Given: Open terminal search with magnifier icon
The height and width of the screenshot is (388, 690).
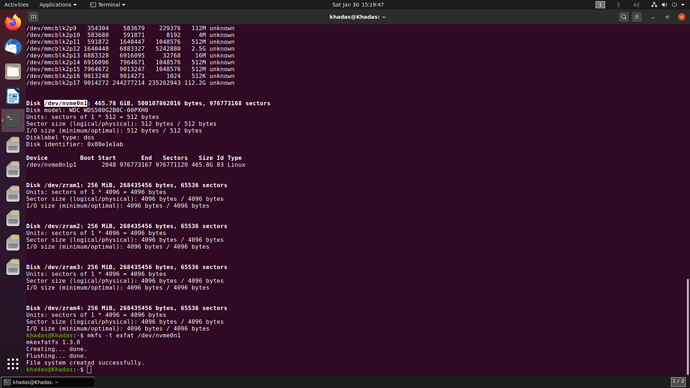Looking at the screenshot, I should (624, 17).
